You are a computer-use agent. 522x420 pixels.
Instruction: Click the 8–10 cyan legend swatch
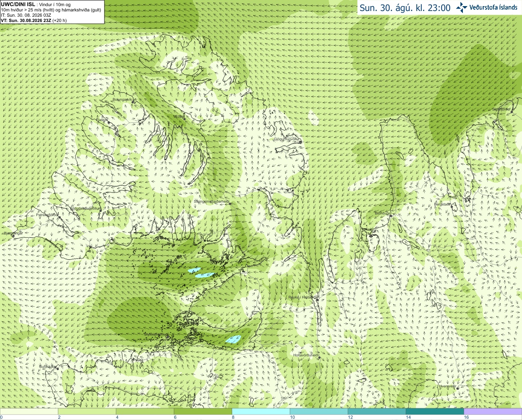pyautogui.click(x=261, y=411)
